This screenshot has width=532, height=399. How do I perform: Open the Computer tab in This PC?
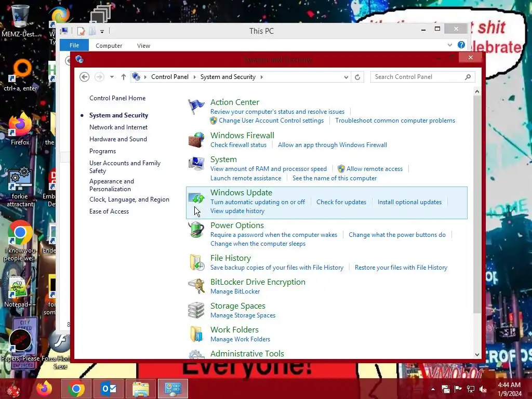[x=109, y=46]
